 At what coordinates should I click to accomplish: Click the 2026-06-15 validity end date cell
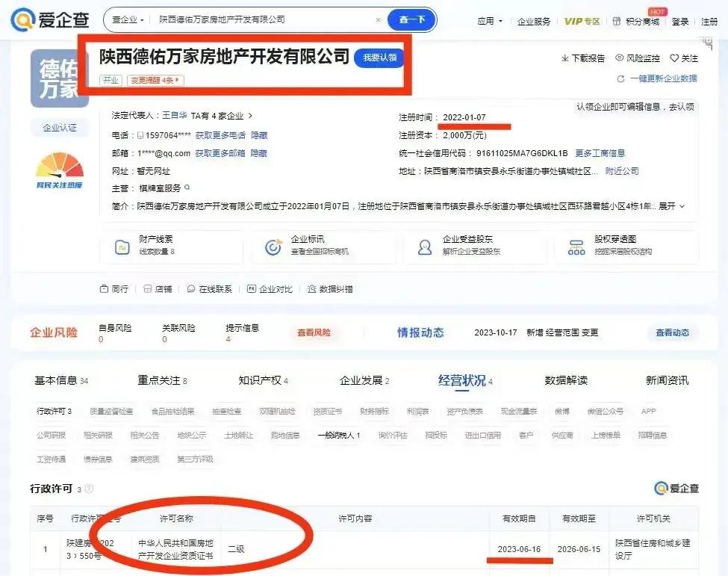point(579,549)
